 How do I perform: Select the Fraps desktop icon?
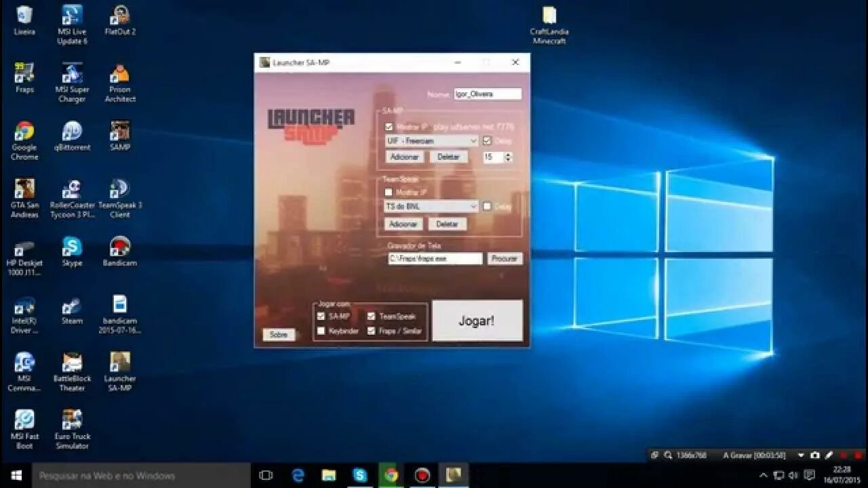click(x=24, y=79)
